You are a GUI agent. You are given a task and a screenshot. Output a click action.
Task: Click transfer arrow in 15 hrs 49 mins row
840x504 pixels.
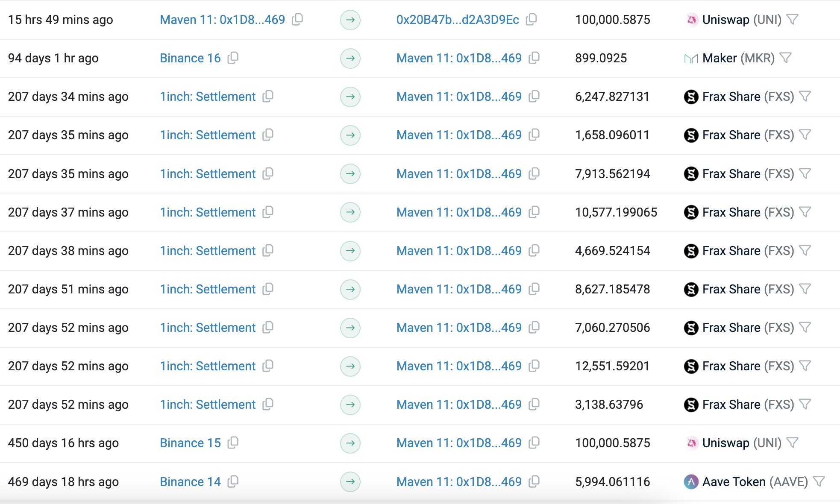(350, 20)
